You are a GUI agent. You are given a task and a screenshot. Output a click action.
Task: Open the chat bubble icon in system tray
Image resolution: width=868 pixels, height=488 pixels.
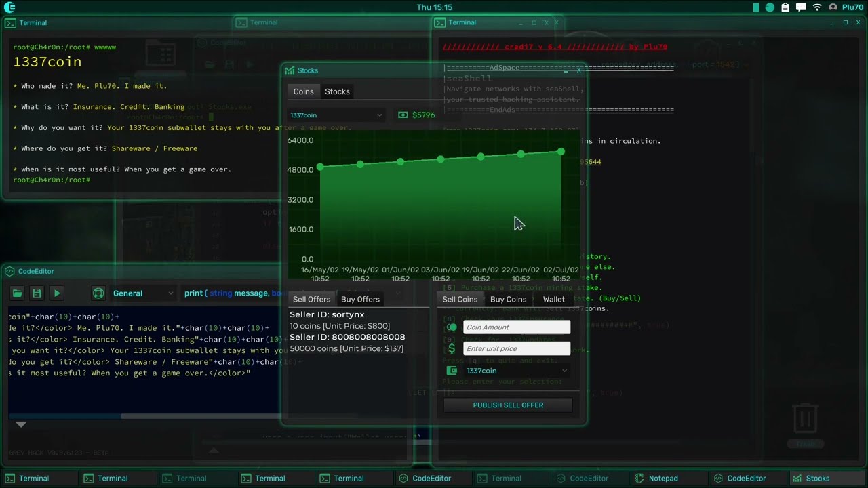801,7
